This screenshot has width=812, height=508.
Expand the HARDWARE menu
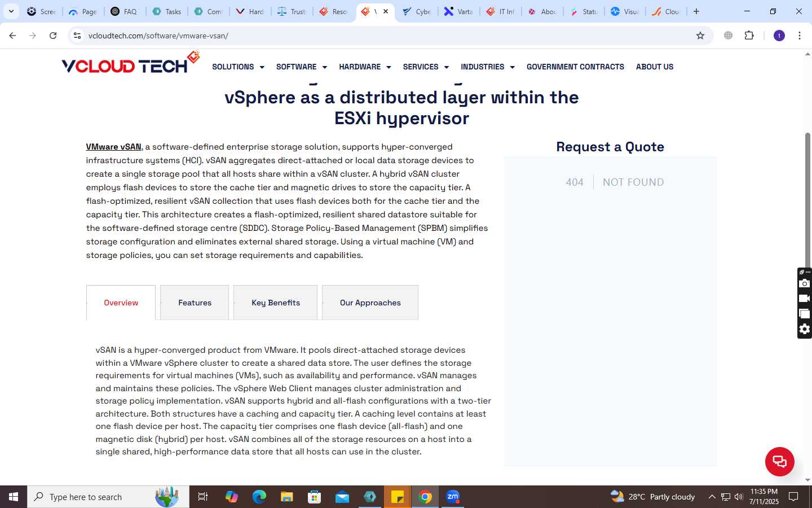365,67
